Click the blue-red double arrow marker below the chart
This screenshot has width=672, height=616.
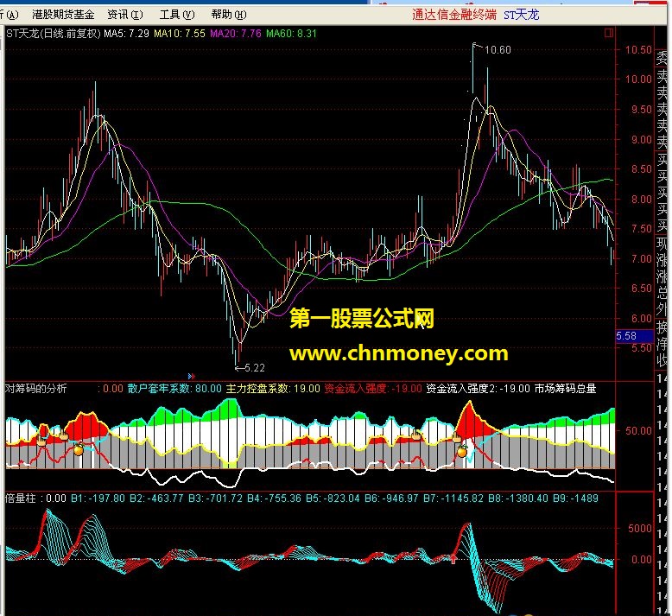[x=192, y=377]
